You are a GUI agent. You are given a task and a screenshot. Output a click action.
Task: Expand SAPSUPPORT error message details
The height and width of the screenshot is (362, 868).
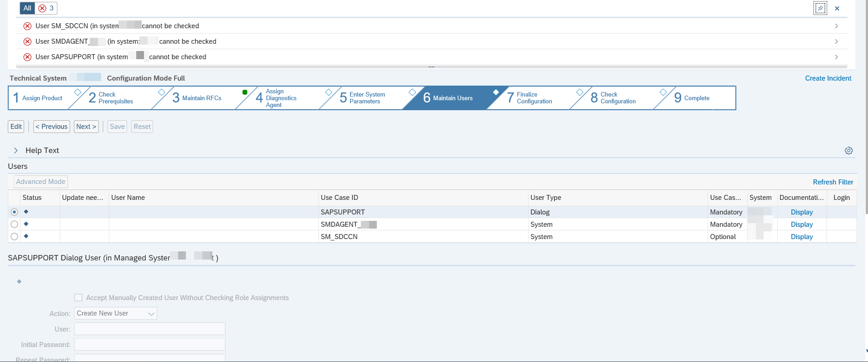[836, 57]
